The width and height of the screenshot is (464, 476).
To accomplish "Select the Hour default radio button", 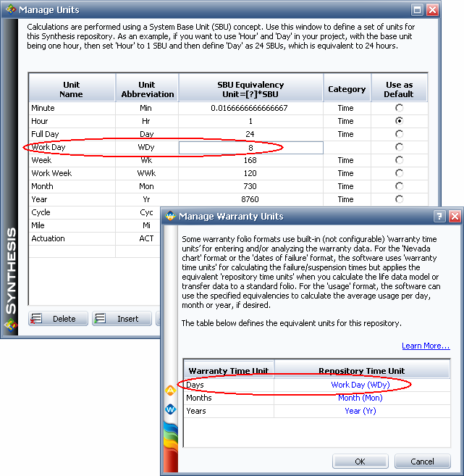I will point(398,121).
